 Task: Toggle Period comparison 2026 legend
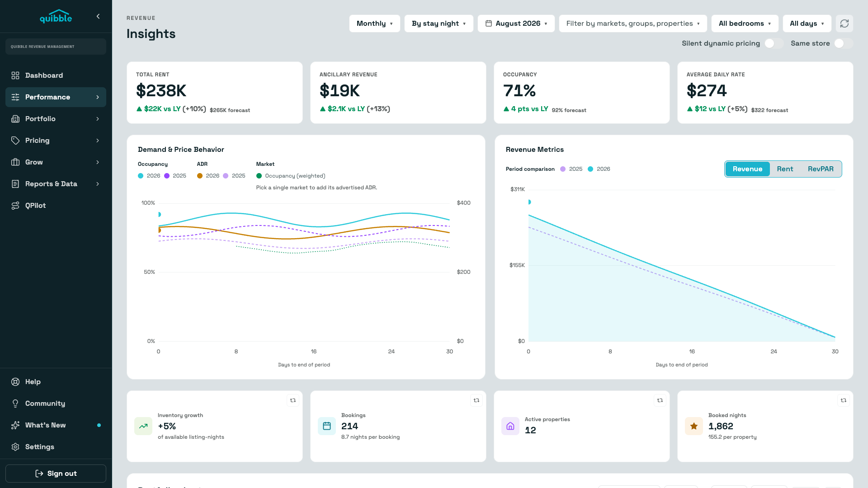tap(599, 169)
